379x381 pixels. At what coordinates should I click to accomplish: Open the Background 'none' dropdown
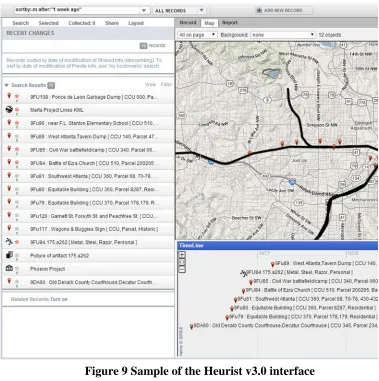(x=283, y=35)
